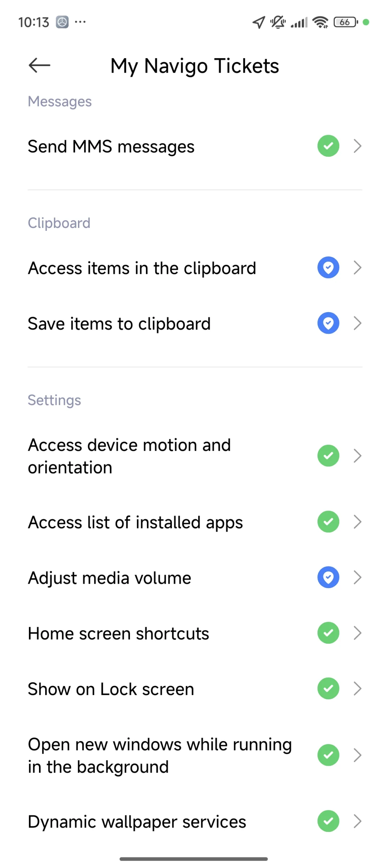Toggle green check for Show on Lock screen
Viewport: 390px width, 868px height.
pyautogui.click(x=328, y=688)
